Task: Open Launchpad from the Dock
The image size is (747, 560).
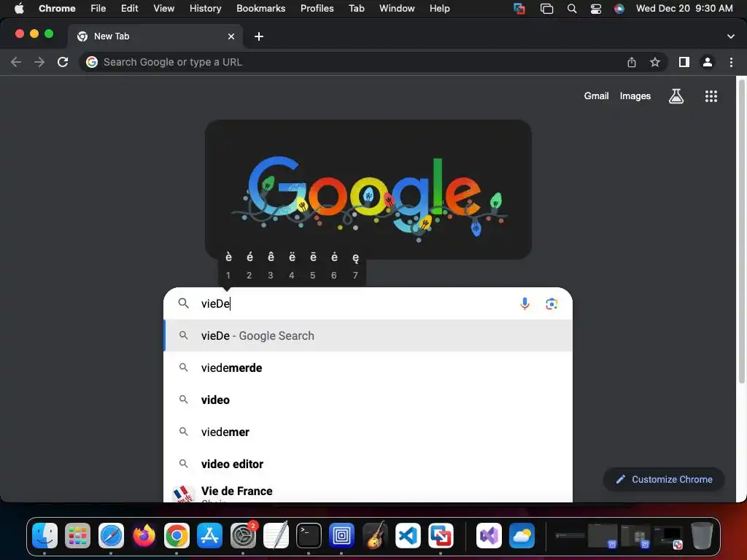Action: [x=77, y=536]
